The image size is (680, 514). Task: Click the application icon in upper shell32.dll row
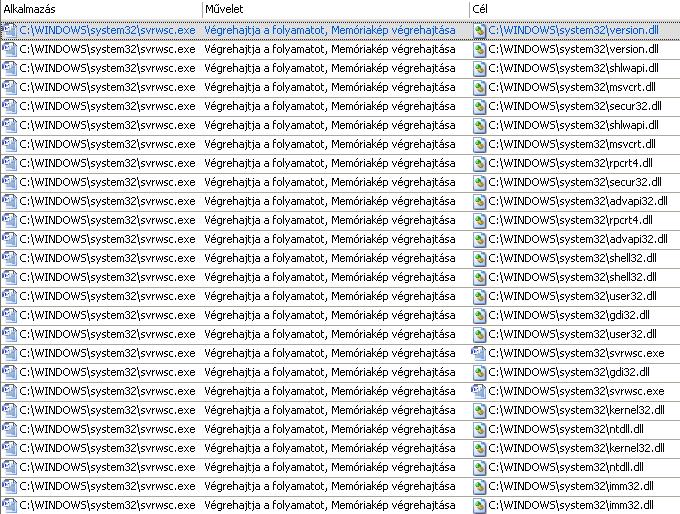[x=9, y=258]
